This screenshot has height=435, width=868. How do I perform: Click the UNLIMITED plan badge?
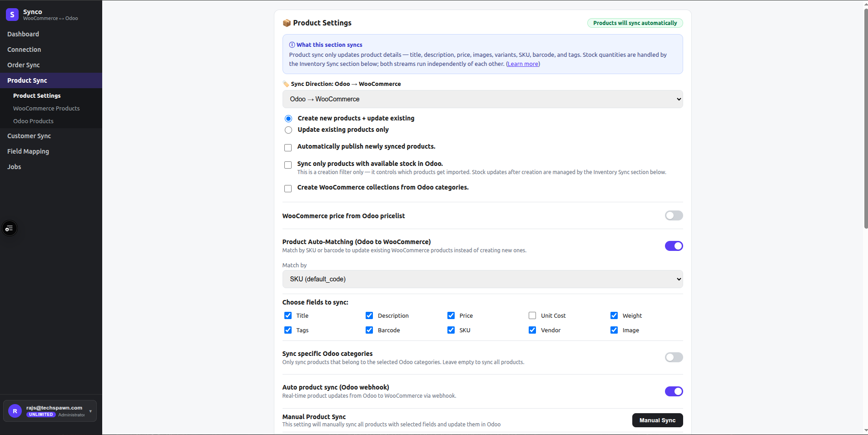pyautogui.click(x=41, y=415)
